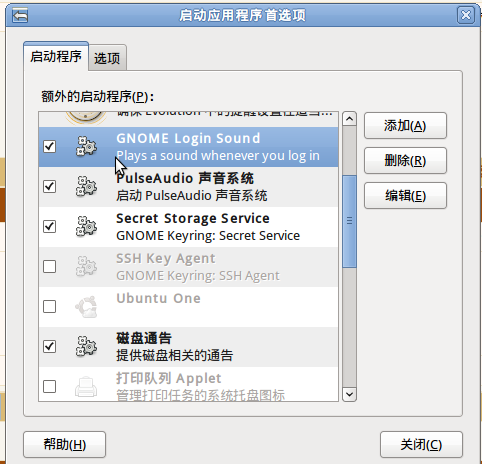
Task: Click the scrollbar down arrow
Action: [349, 394]
